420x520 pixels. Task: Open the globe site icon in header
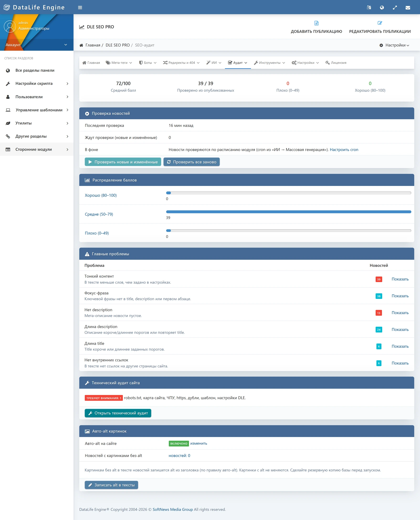click(x=382, y=8)
